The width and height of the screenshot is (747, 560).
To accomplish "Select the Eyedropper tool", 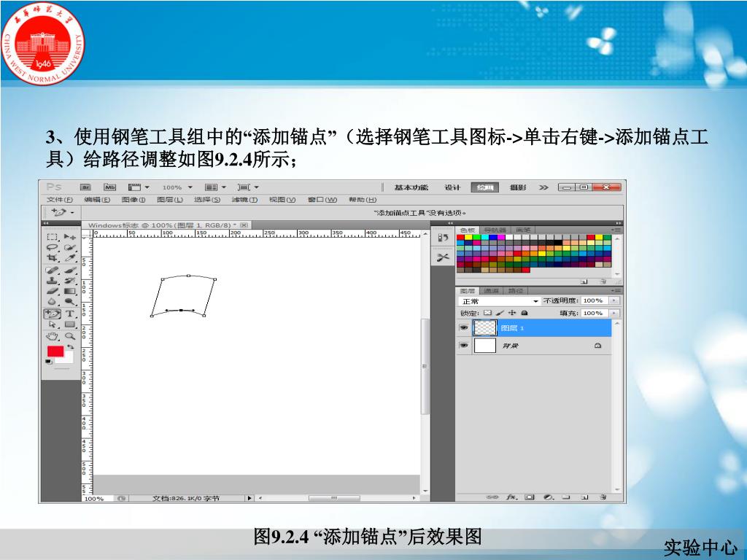I will pyautogui.click(x=70, y=257).
